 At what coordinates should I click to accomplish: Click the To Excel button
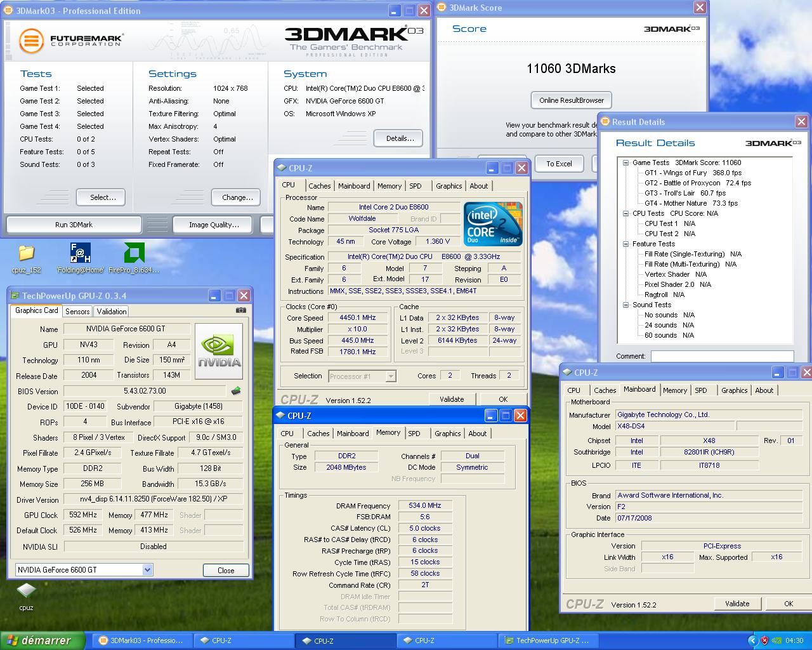(x=559, y=164)
